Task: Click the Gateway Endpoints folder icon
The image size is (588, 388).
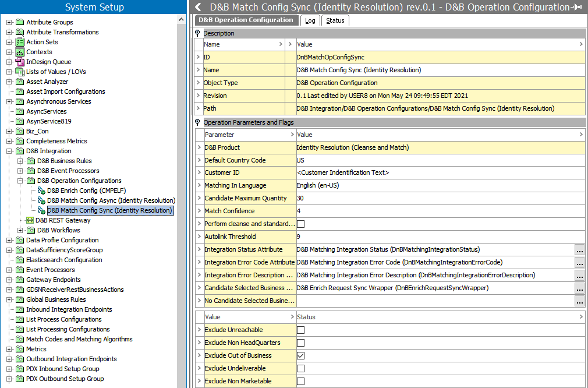Action: [x=20, y=280]
